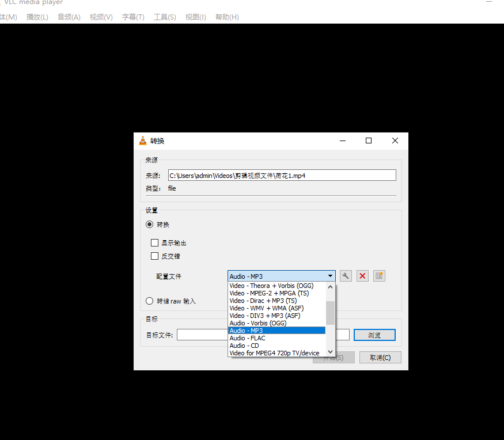The image size is (504, 440).
Task: Open the 帮助(H) menu
Action: click(x=227, y=17)
